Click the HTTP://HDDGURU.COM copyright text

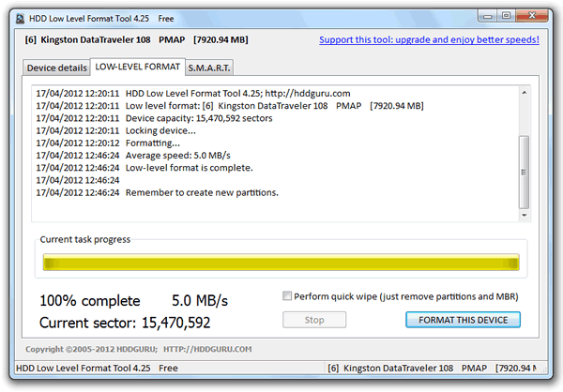coord(207,349)
